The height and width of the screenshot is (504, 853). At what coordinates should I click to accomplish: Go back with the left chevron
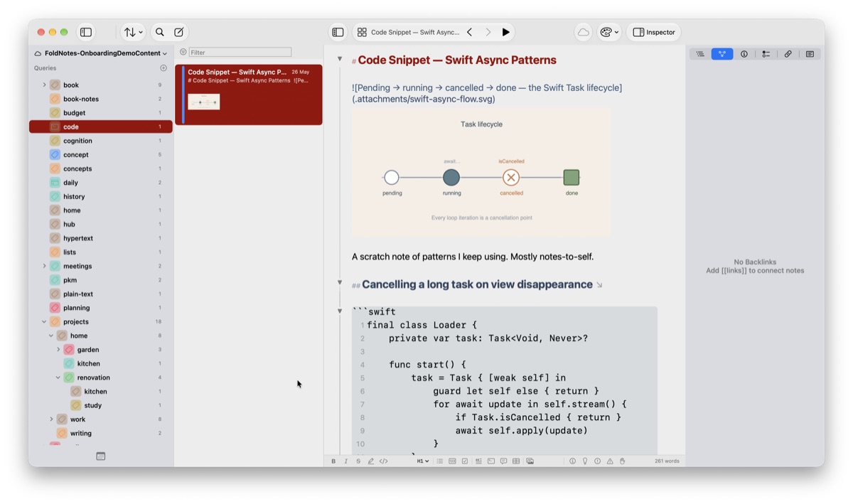click(x=470, y=32)
